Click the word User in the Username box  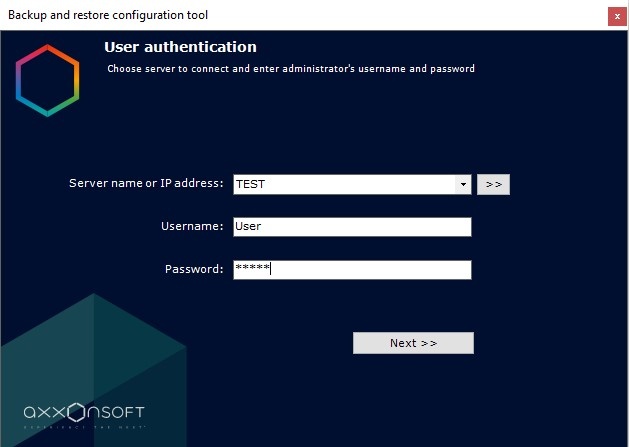(248, 227)
